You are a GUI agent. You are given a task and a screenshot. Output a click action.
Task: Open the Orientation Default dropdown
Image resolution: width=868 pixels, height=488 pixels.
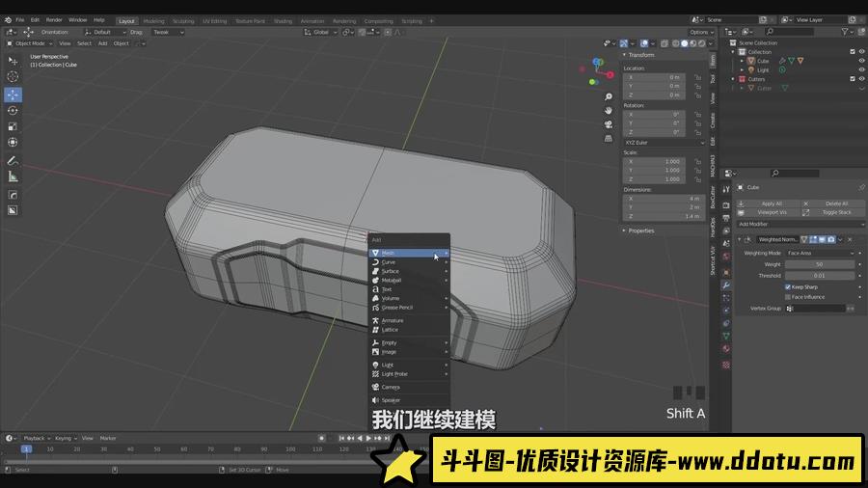click(x=105, y=32)
